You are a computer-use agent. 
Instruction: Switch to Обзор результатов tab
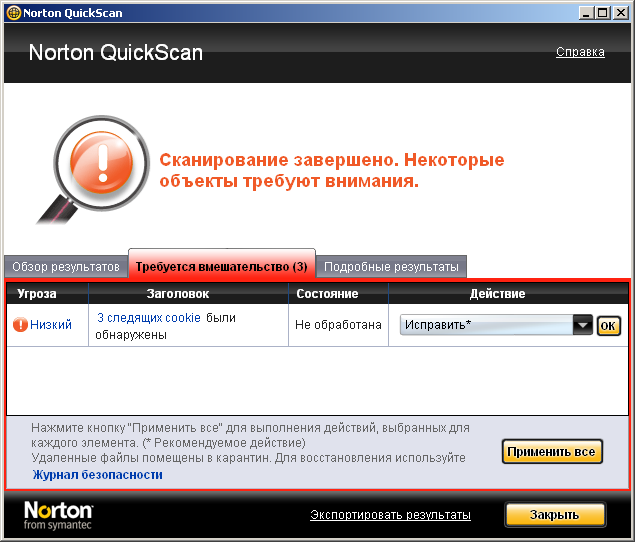point(66,267)
